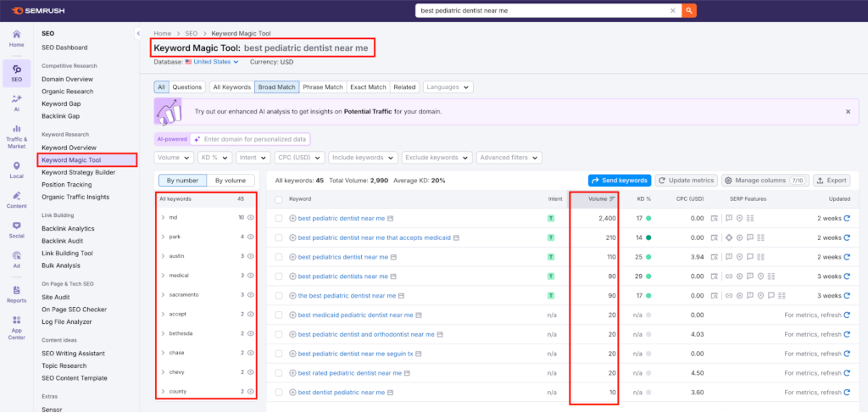Open Backlink Analytics in sidebar
Viewport: 868px width, 413px height.
coord(68,228)
